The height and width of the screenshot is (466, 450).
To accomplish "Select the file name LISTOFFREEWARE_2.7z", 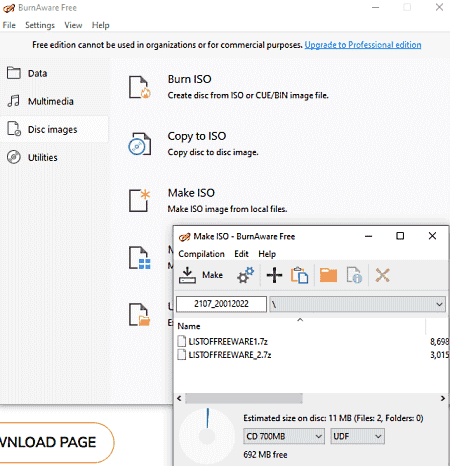I will coord(230,355).
